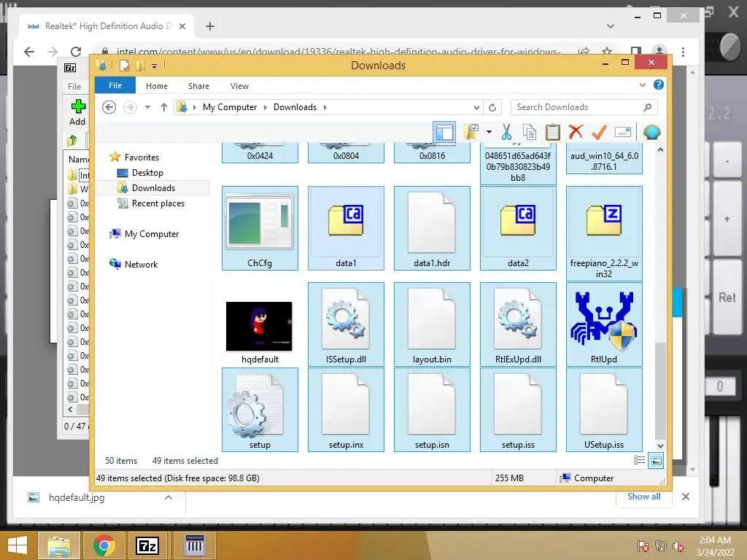Select Recent places in navigation pane
The image size is (747, 560).
pyautogui.click(x=158, y=203)
